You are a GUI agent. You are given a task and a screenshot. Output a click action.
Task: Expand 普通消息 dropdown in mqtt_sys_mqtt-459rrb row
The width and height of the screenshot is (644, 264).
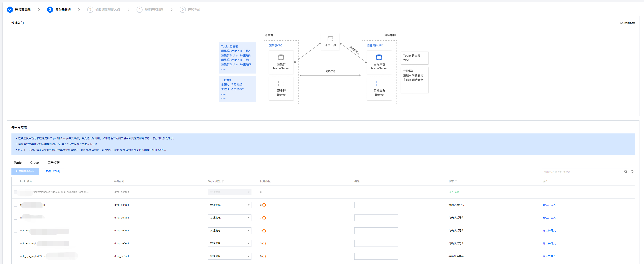[x=229, y=256]
